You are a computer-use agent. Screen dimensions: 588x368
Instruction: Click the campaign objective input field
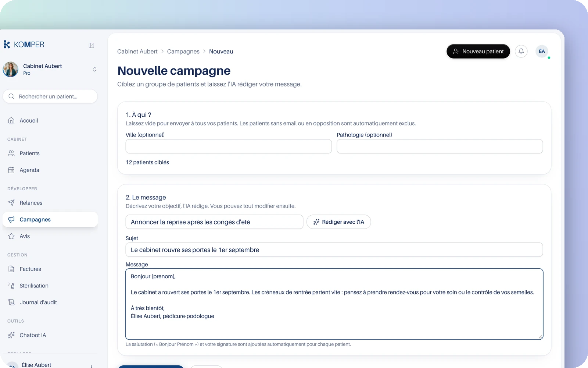point(214,222)
